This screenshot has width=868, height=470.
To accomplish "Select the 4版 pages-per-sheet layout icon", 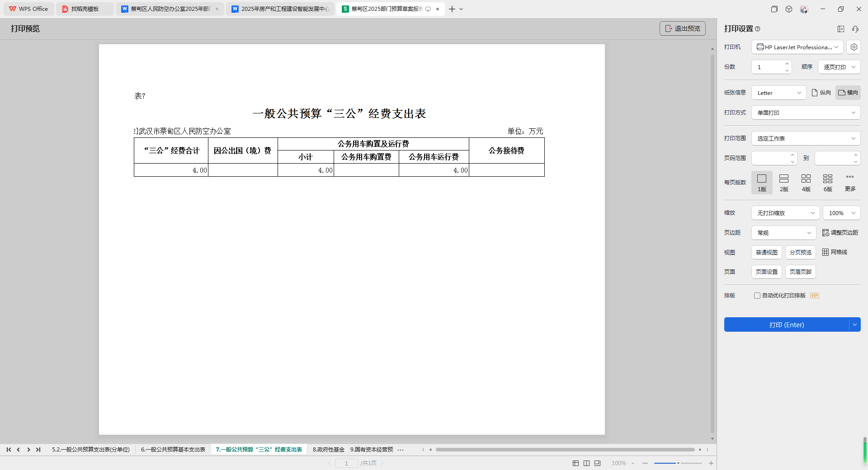I will (806, 179).
